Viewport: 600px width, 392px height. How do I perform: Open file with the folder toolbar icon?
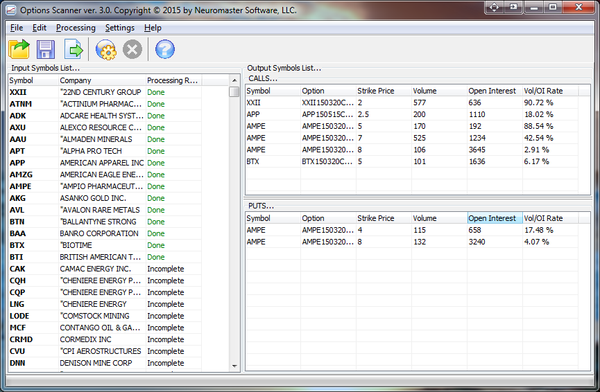[x=19, y=49]
